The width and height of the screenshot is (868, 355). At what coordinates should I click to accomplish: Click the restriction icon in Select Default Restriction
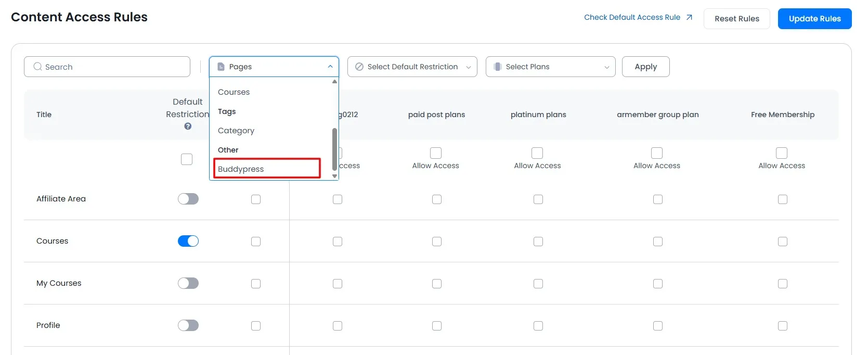(x=359, y=67)
